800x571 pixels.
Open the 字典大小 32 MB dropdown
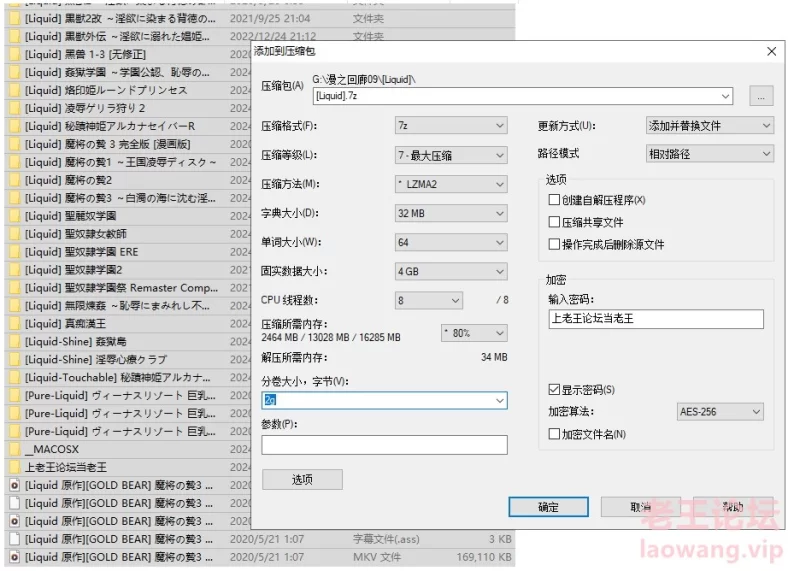click(450, 213)
